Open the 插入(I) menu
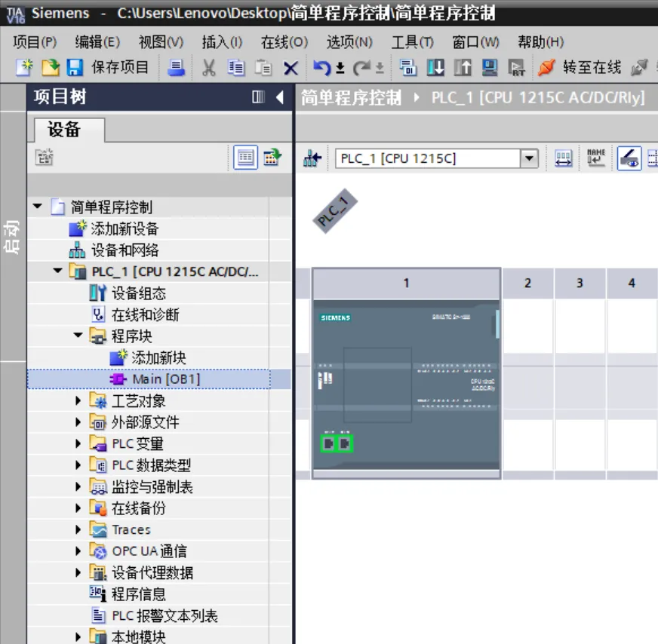Image resolution: width=658 pixels, height=644 pixels. [x=222, y=42]
